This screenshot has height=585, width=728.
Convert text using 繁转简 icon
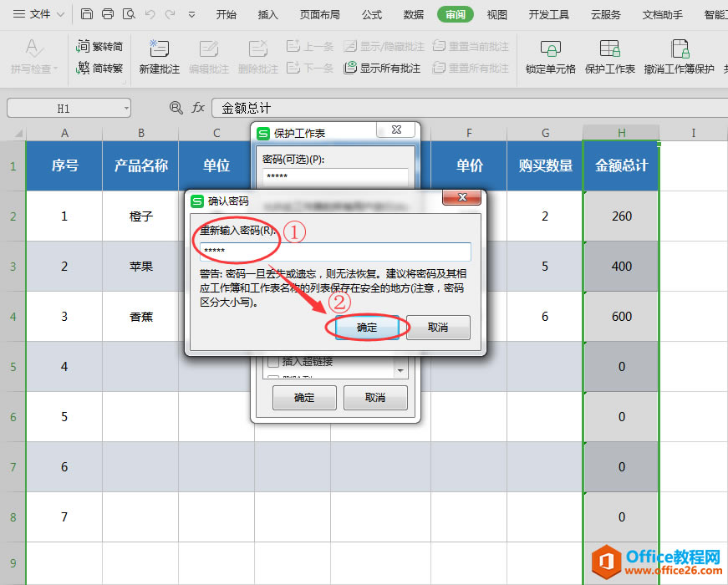pos(102,47)
